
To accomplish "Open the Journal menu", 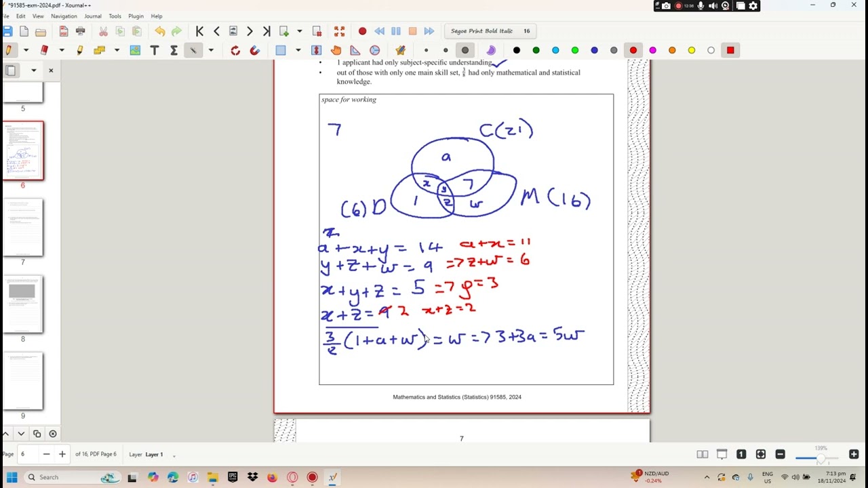I will pyautogui.click(x=93, y=16).
